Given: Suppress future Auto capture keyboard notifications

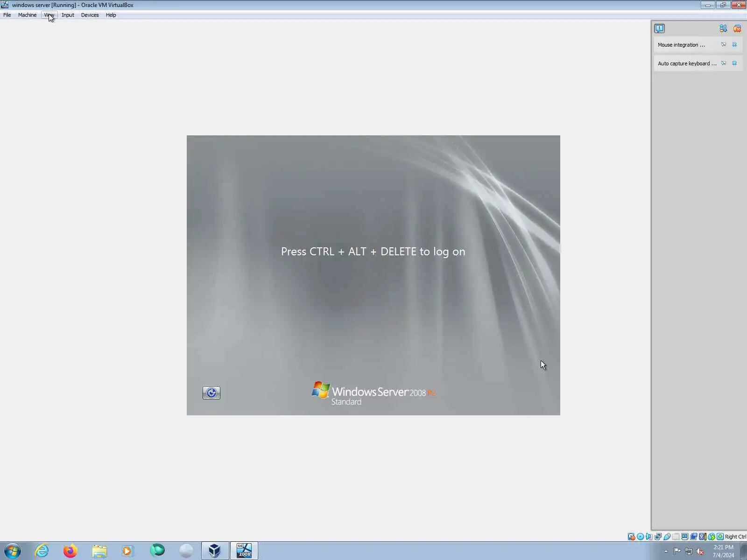Looking at the screenshot, I should (x=724, y=63).
